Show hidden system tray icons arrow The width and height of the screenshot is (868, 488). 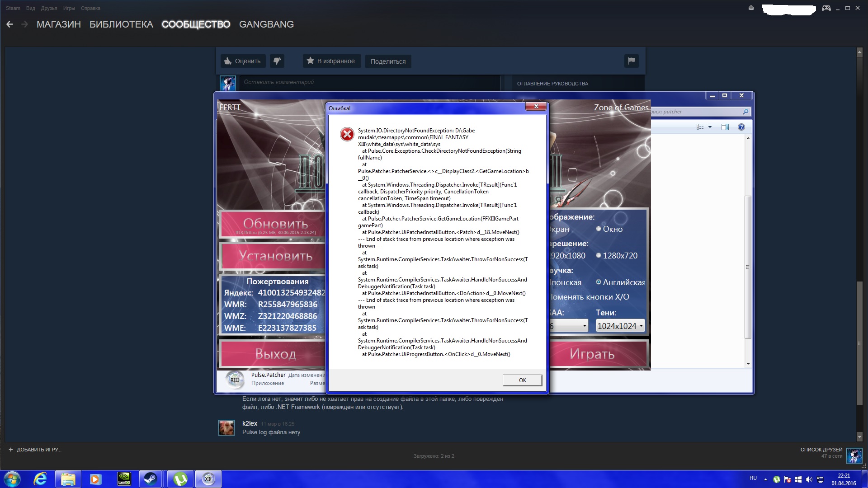coord(765,479)
